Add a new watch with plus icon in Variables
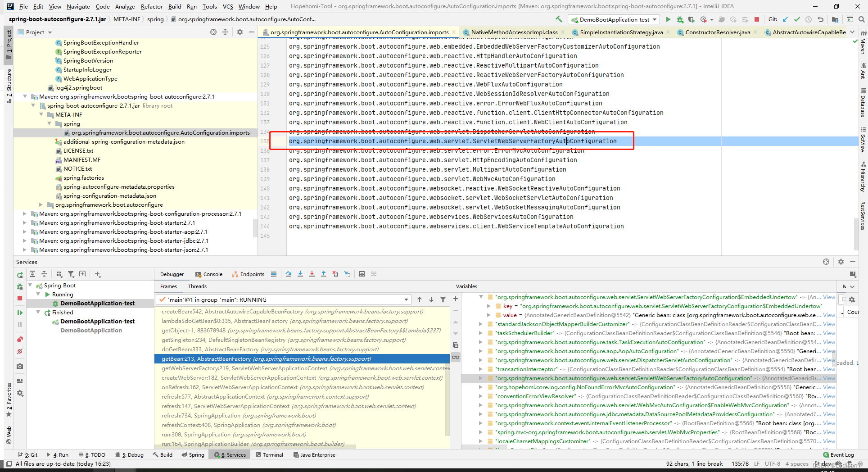 (x=456, y=299)
